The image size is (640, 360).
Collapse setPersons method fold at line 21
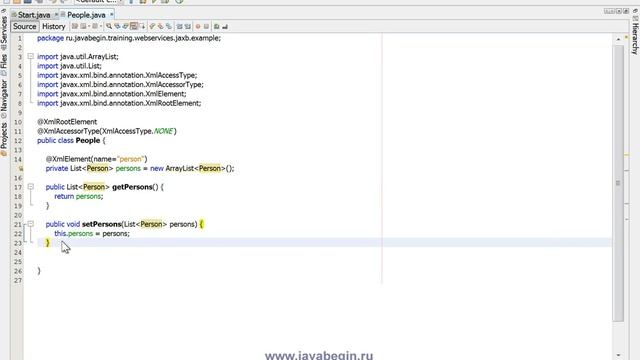click(x=31, y=224)
